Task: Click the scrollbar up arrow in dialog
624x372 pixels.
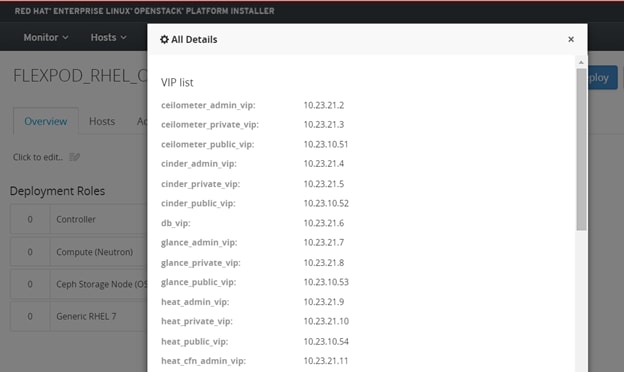Action: click(x=581, y=62)
